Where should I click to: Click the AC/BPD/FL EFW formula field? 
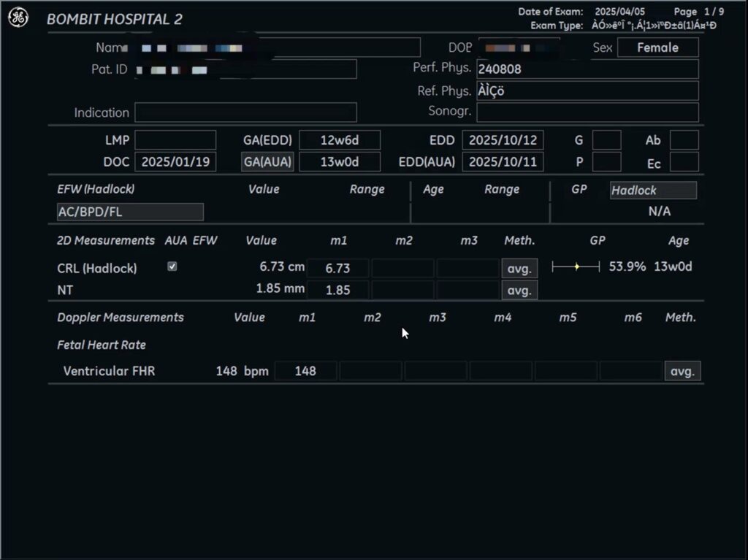click(130, 212)
